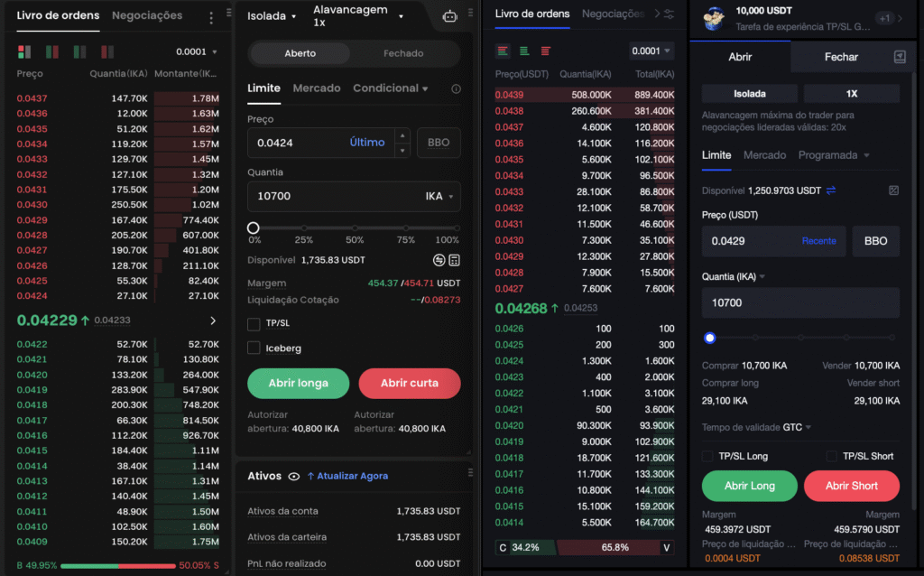
Task: Open the Tempo de validade GTC dropdown
Action: 756,427
